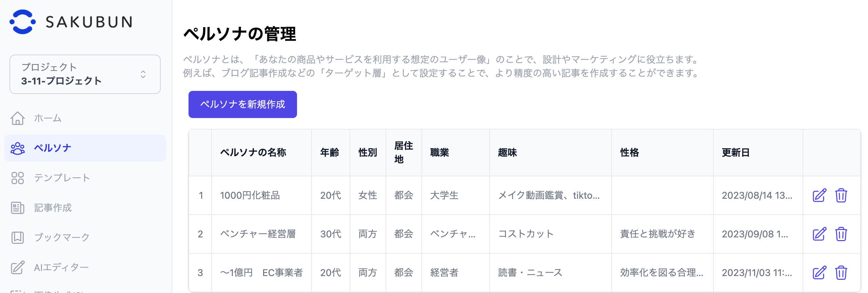The width and height of the screenshot is (868, 293).
Task: Edit the 1000円化粧品 persona
Action: [819, 195]
